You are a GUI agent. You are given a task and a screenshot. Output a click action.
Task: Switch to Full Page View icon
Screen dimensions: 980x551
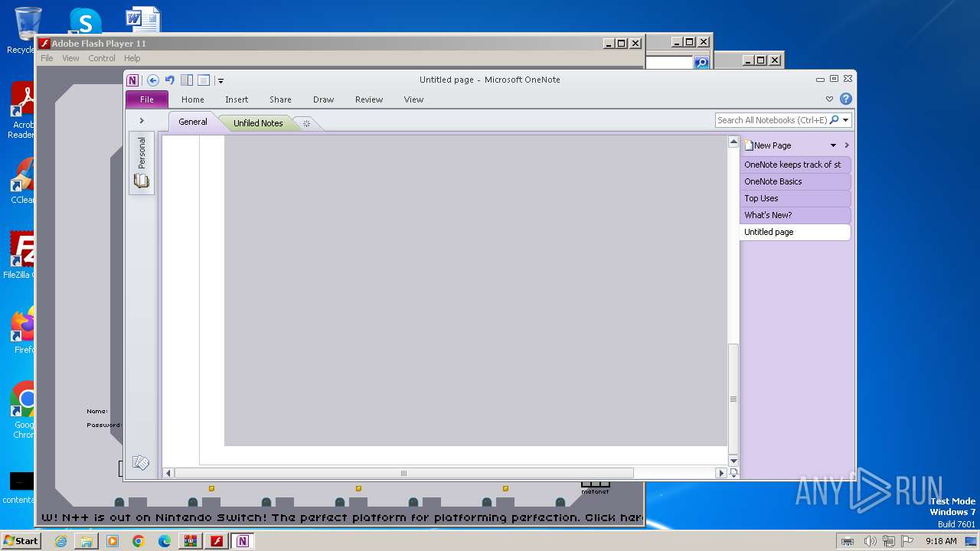204,80
